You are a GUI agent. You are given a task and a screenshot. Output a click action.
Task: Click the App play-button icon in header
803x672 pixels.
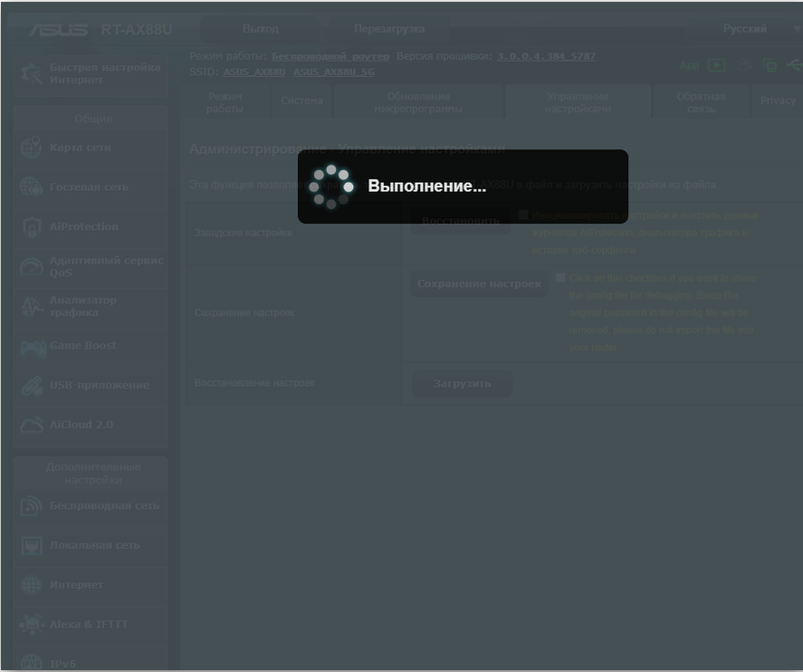coord(716,65)
